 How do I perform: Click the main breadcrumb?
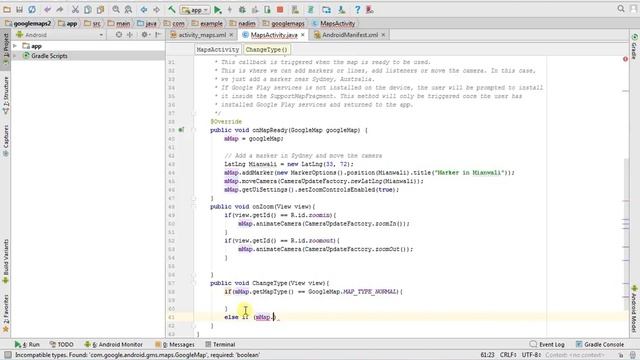pyautogui.click(x=119, y=23)
